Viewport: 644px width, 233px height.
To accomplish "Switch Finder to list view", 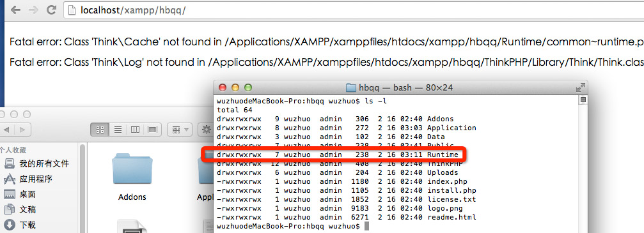I will pos(118,130).
